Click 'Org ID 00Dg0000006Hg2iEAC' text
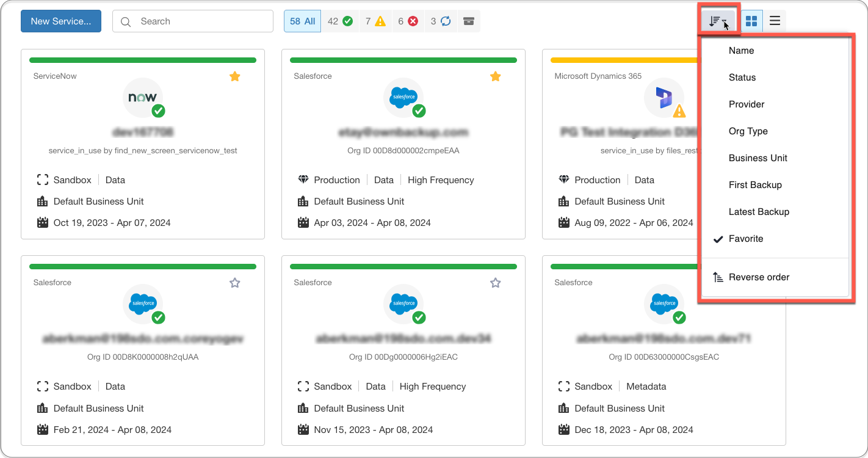The image size is (868, 458). click(x=403, y=357)
